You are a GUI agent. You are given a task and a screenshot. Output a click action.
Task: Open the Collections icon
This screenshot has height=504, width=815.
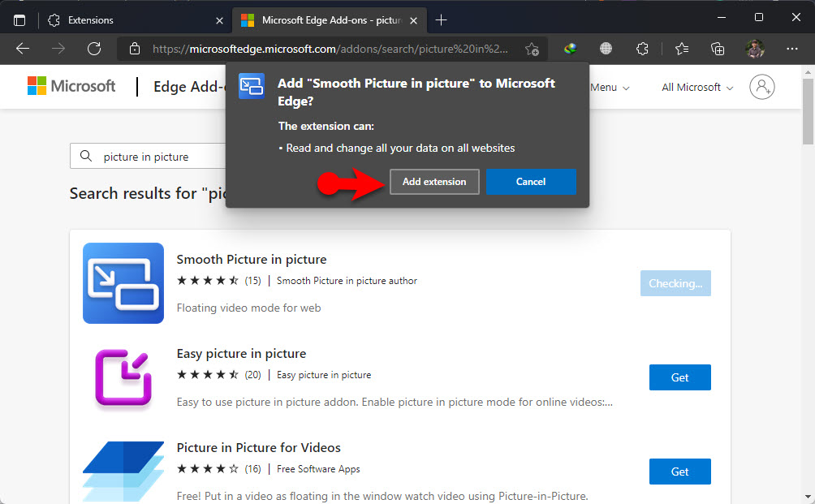coord(718,49)
